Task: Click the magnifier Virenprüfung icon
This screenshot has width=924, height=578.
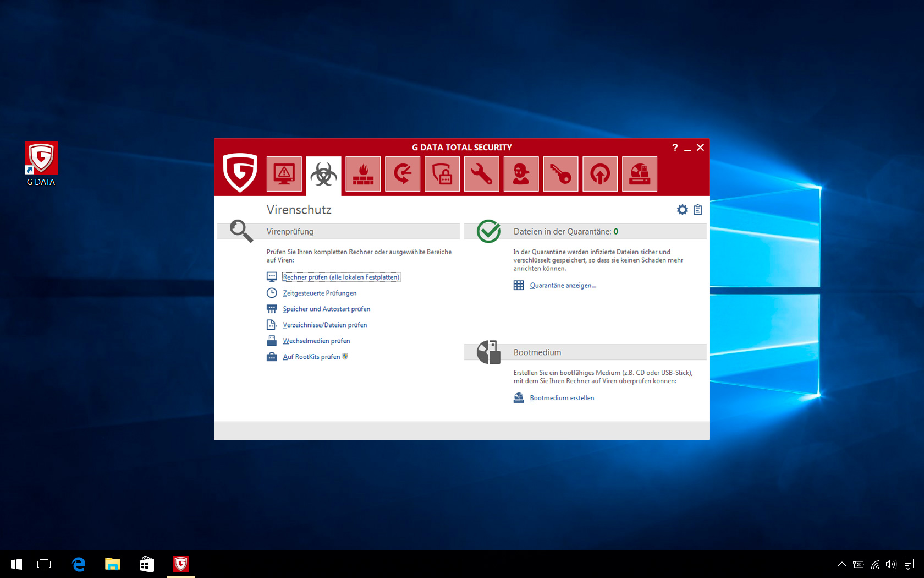Action: pos(241,231)
